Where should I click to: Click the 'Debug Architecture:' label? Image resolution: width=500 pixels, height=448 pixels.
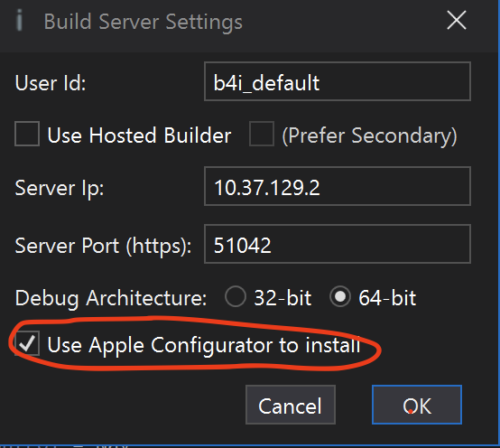[x=111, y=299]
